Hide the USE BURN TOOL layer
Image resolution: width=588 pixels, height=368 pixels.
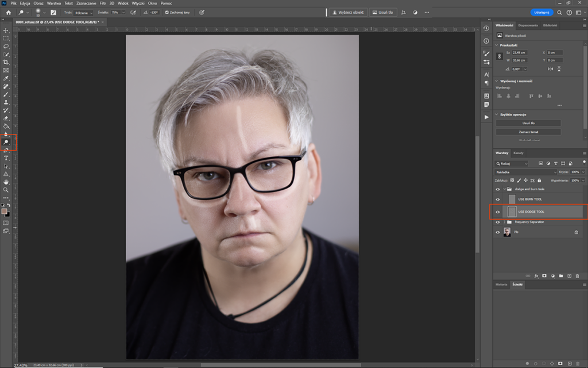(498, 199)
